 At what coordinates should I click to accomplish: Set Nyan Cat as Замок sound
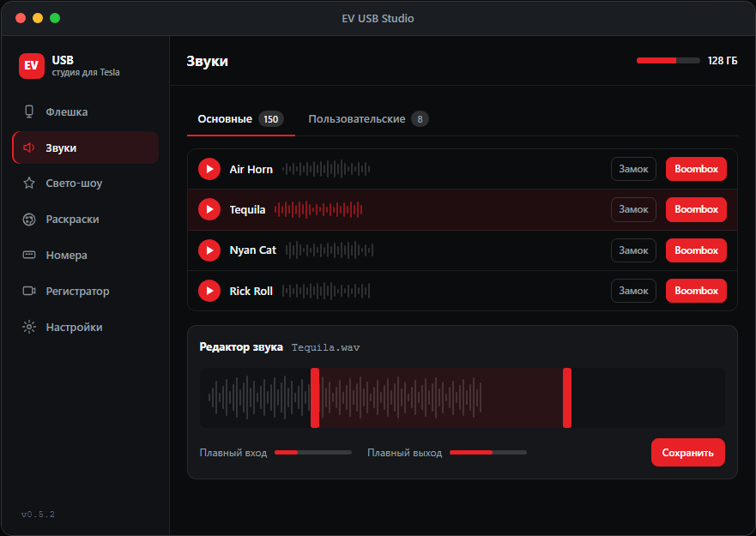pos(633,250)
